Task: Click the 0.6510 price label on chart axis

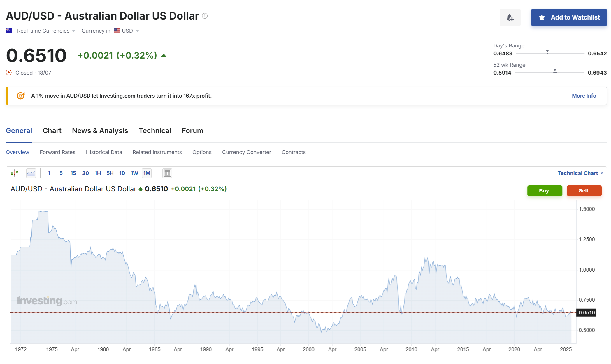Action: (x=587, y=312)
